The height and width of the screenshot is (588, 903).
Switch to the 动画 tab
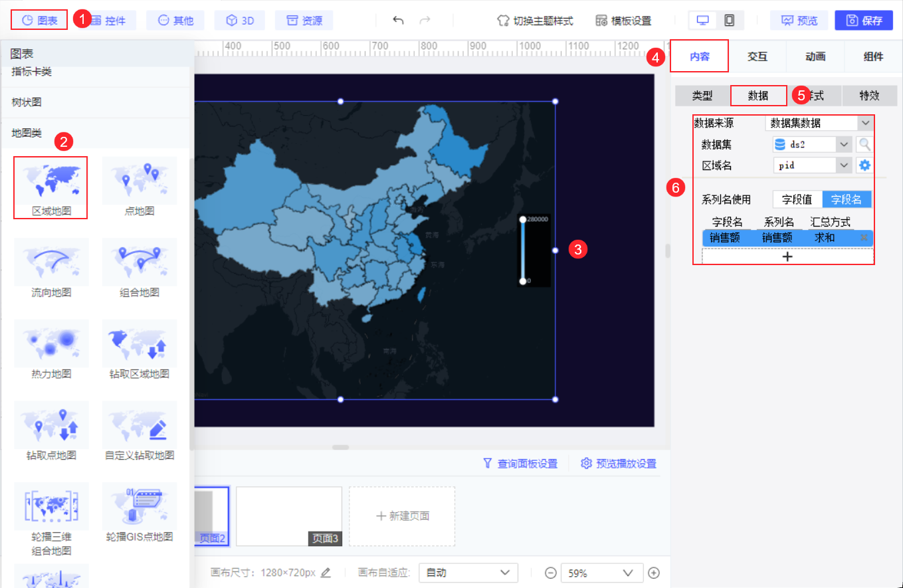point(815,56)
